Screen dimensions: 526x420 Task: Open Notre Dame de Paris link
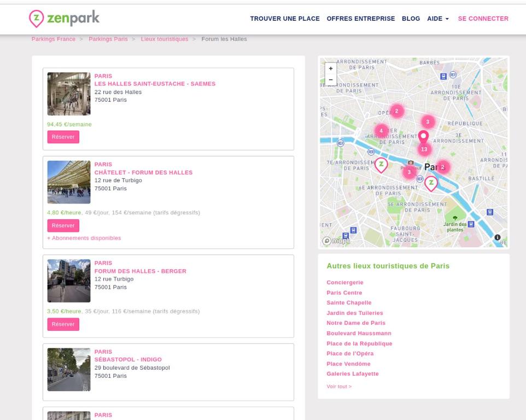tap(356, 323)
